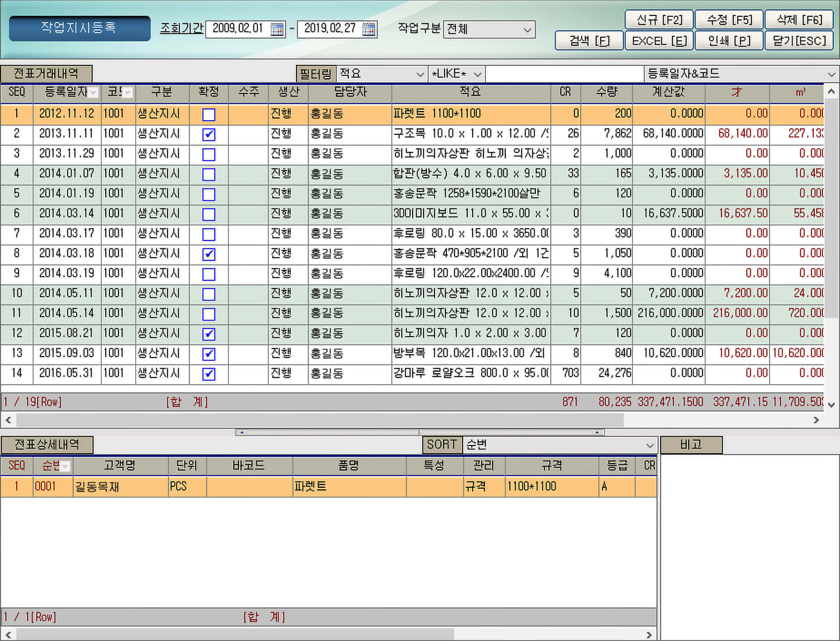This screenshot has height=641, width=840.
Task: Click the SORT label button
Action: [441, 445]
